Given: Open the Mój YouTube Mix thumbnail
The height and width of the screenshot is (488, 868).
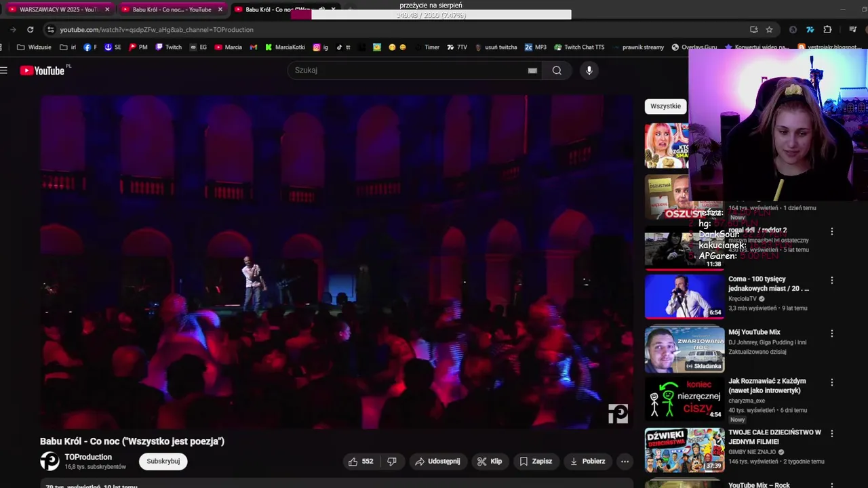Looking at the screenshot, I should (684, 349).
